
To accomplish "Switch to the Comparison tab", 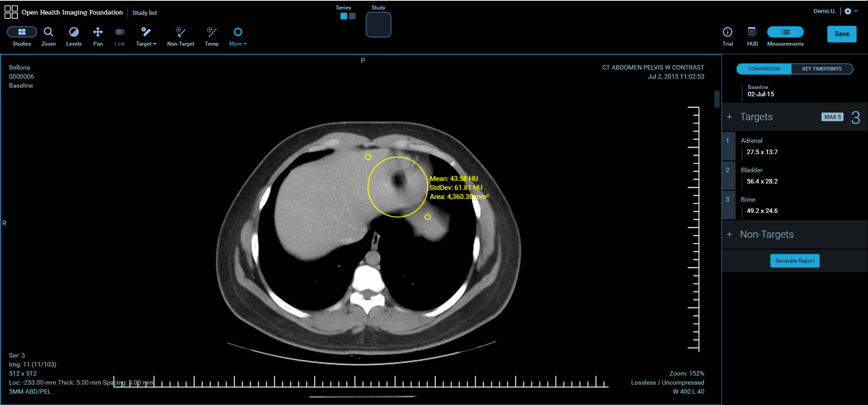I will [764, 69].
